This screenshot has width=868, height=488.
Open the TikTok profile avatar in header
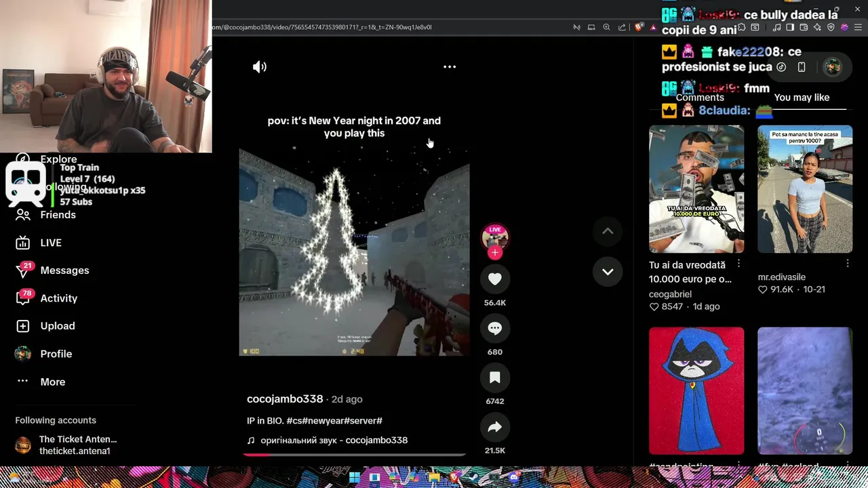point(832,66)
